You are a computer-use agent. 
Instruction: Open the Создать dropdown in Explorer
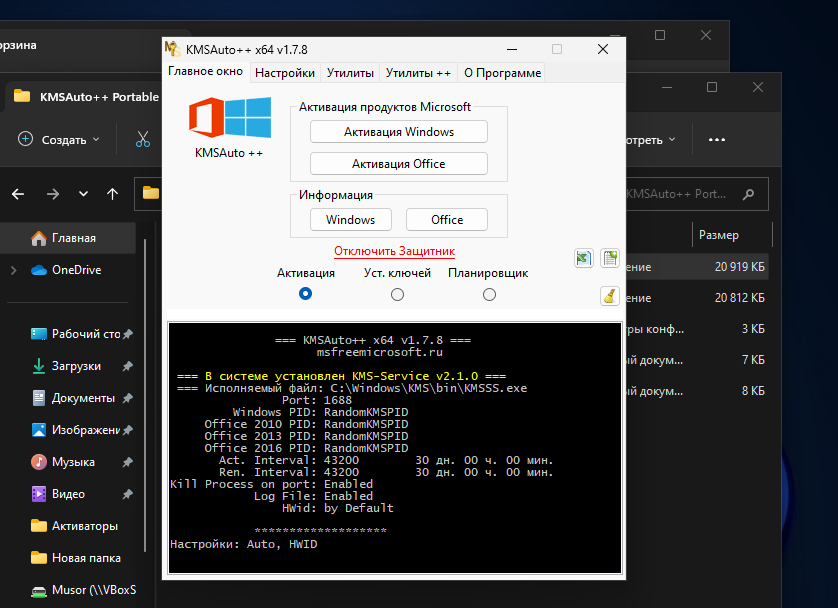tap(58, 139)
